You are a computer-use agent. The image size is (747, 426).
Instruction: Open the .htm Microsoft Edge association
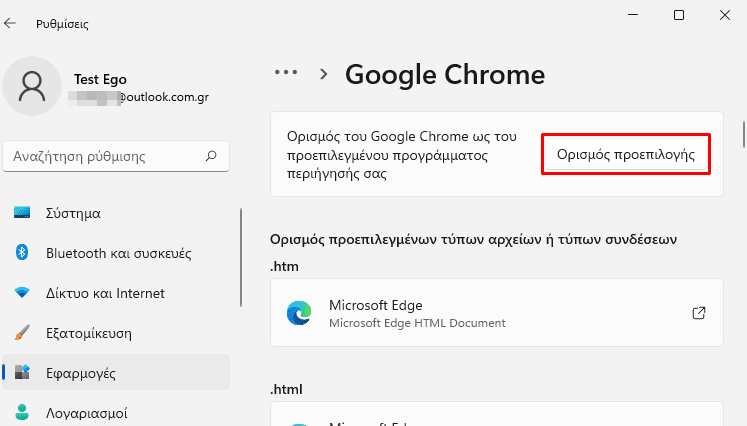[497, 313]
